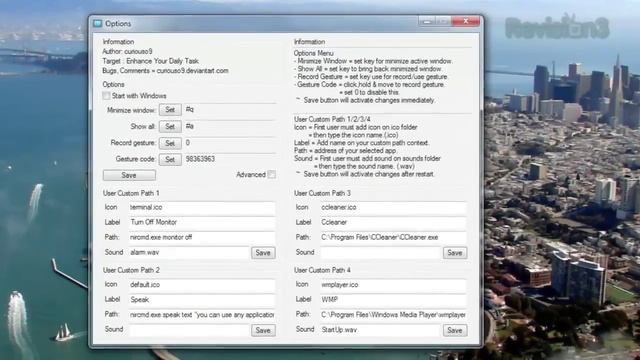Image resolution: width=640 pixels, height=360 pixels.
Task: Click the Icon field containing ccleaner.ico
Action: [x=393, y=207]
